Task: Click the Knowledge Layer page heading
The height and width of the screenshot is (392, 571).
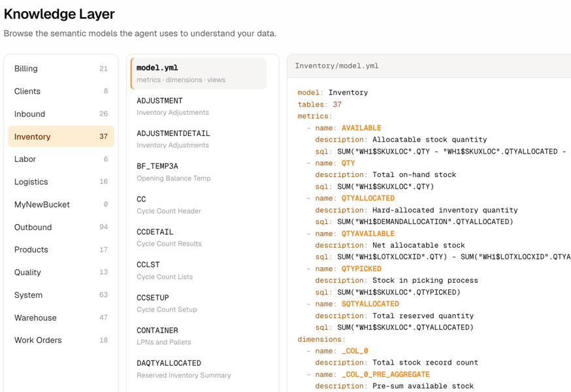Action: pyautogui.click(x=59, y=14)
